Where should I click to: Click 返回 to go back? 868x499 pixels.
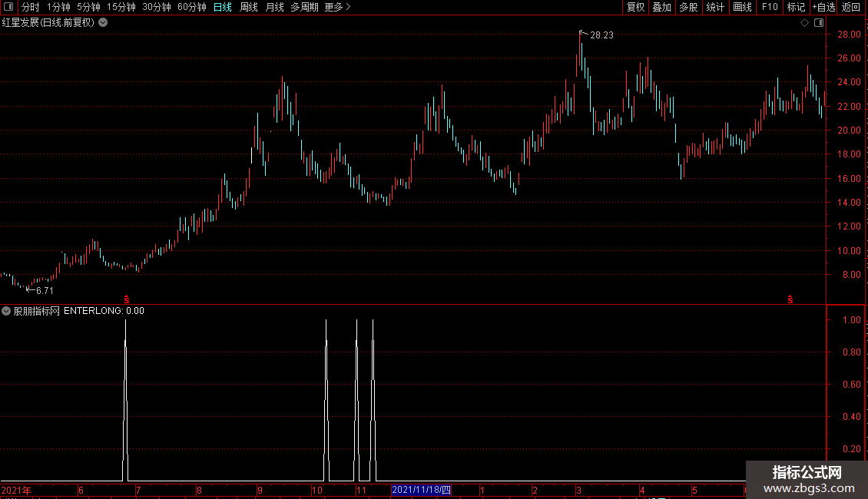tap(851, 7)
